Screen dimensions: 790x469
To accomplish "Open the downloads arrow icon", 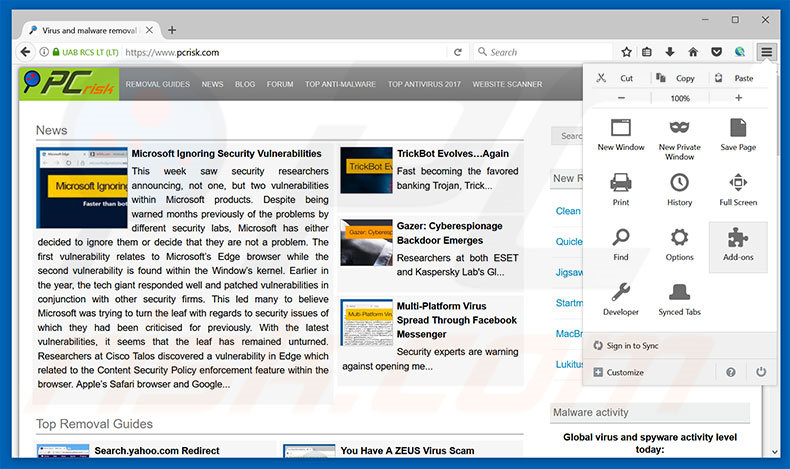I will coord(670,52).
